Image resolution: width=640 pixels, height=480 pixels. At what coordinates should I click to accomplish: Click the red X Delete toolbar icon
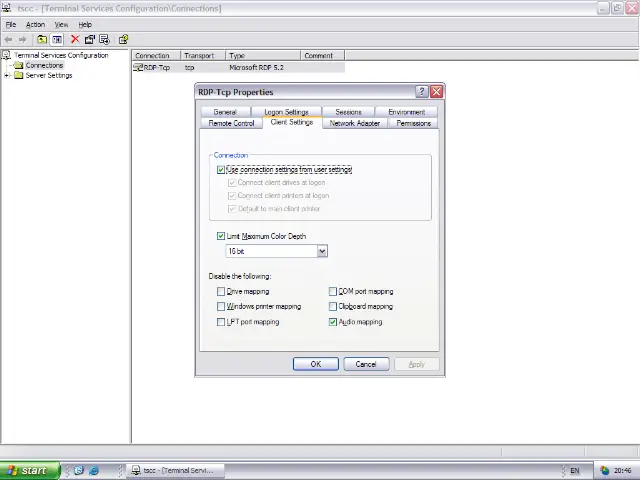(75, 39)
